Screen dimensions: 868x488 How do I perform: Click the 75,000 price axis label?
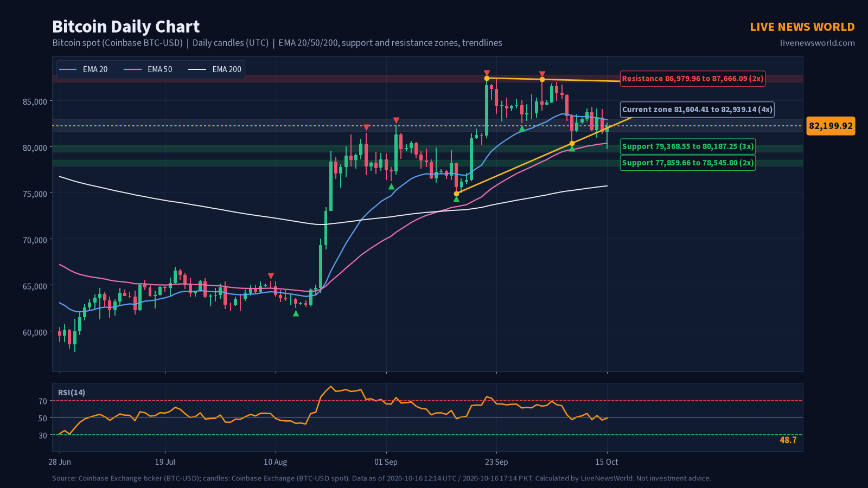[34, 194]
